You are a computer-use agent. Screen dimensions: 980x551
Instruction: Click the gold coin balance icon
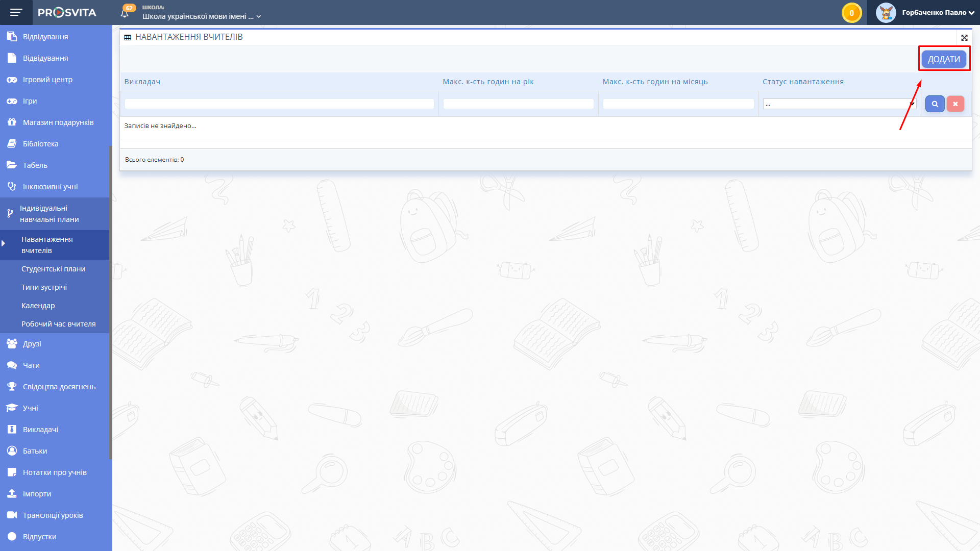pos(851,13)
